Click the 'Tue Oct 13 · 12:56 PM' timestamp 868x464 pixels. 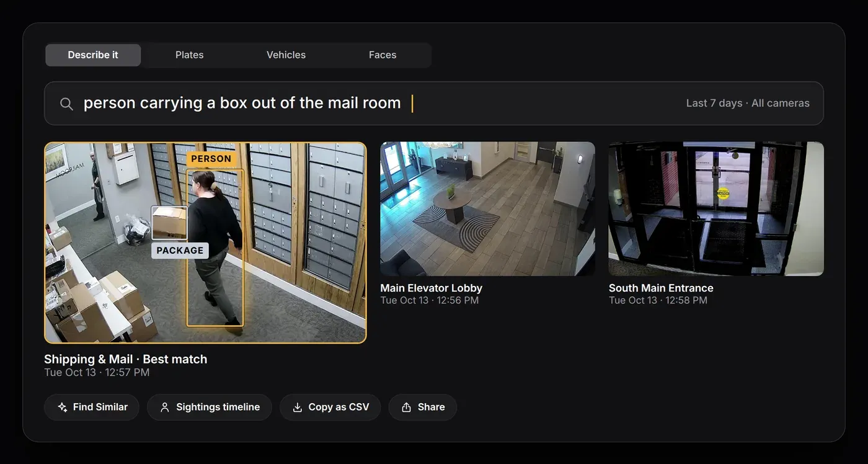pos(430,300)
